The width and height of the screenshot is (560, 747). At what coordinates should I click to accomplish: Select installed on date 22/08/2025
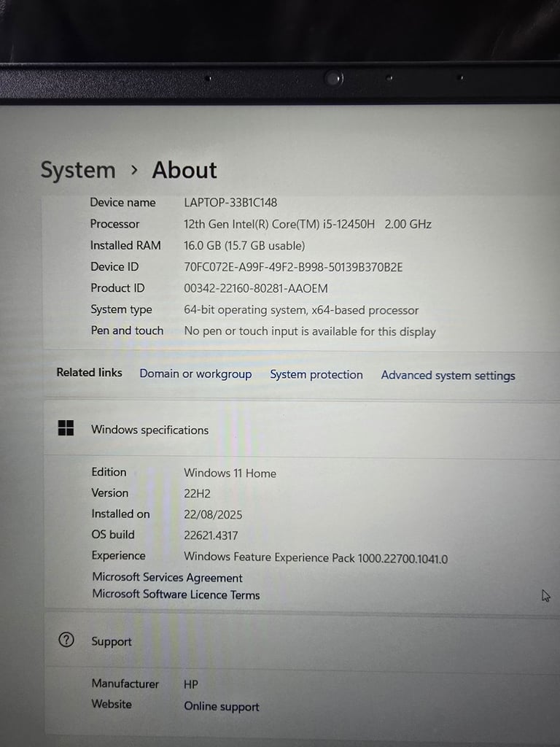(x=213, y=514)
